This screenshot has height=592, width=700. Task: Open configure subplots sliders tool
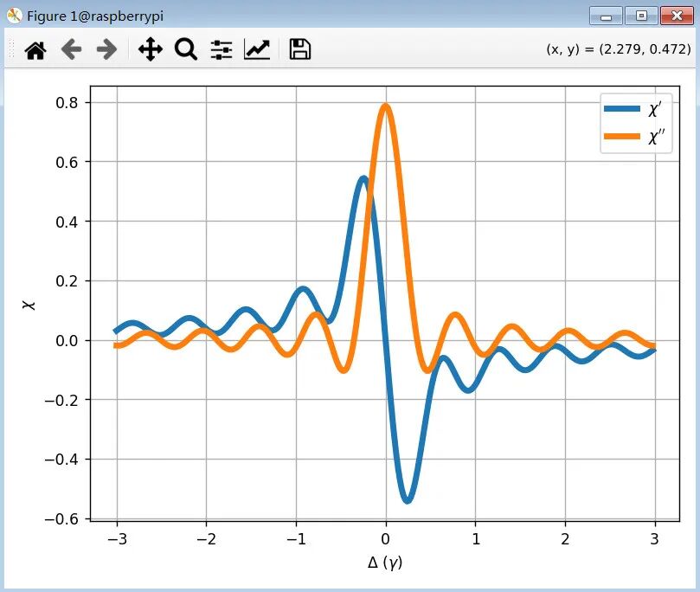(222, 49)
